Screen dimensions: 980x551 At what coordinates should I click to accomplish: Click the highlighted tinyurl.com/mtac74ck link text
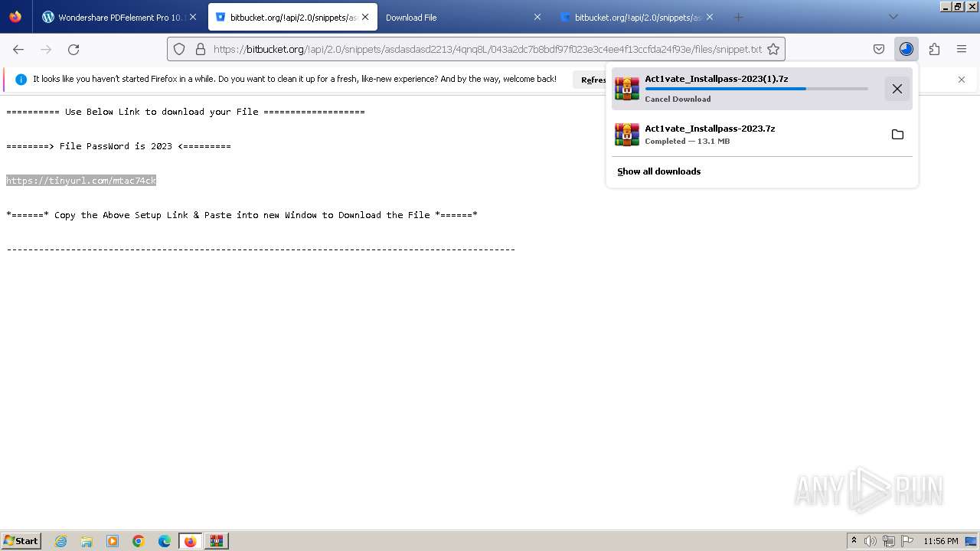pos(81,181)
